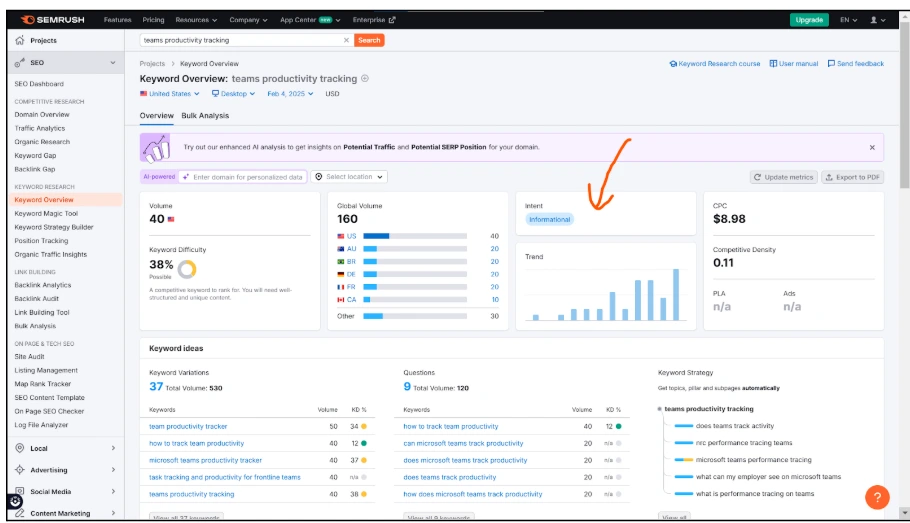Screen dimensions: 910x523
Task: Click microsoft teams productivity tracker keyword link
Action: click(x=205, y=460)
